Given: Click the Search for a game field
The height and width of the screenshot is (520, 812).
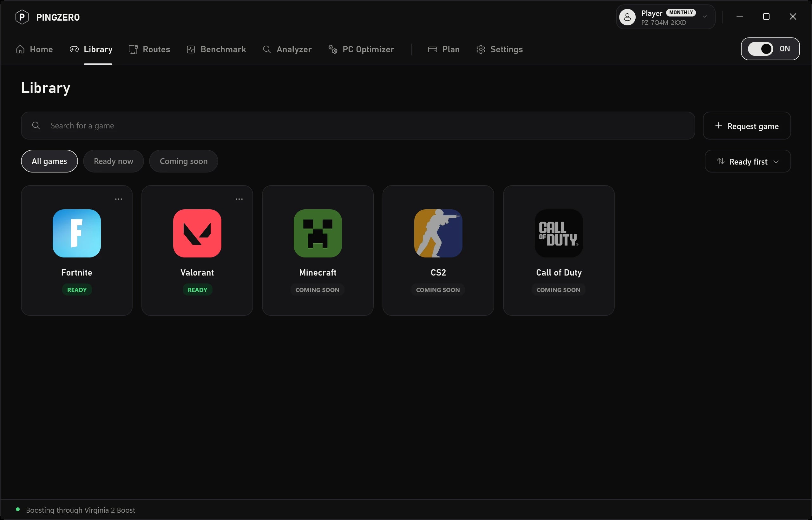Looking at the screenshot, I should [x=358, y=126].
